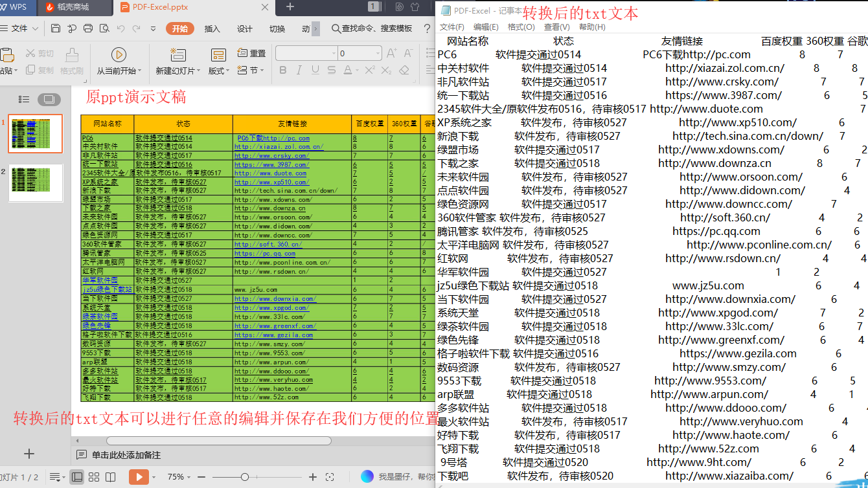868x488 pixels.
Task: Click Superscript X² icon
Action: 370,70
